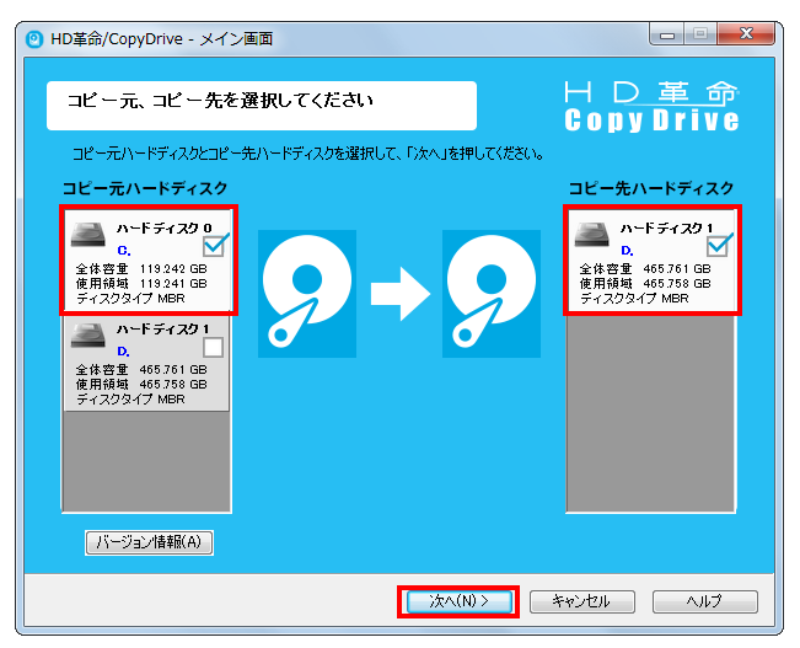Click the source Hard Disk 1 drive icon
The width and height of the screenshot is (800, 648).
[88, 335]
